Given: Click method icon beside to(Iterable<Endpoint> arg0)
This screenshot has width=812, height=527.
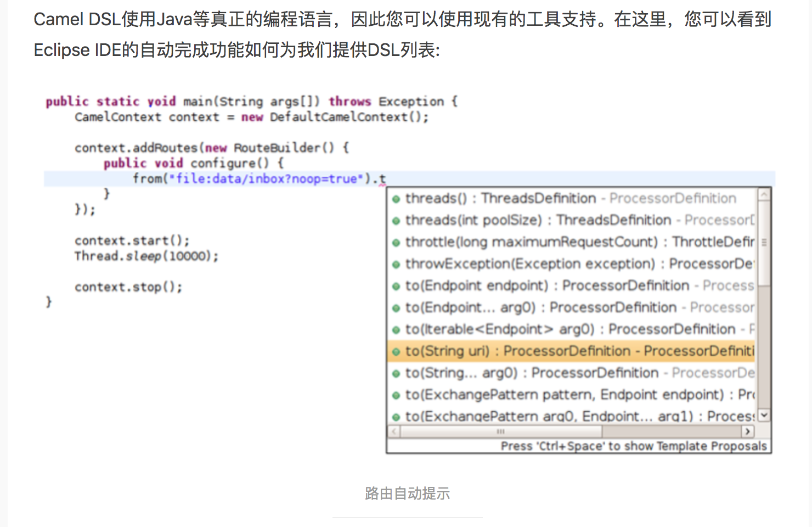Looking at the screenshot, I should [x=396, y=330].
